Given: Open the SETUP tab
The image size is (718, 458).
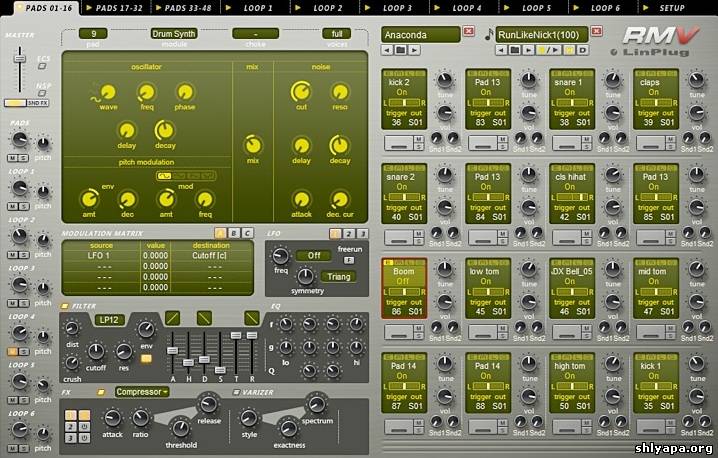Looking at the screenshot, I should click(670, 7).
